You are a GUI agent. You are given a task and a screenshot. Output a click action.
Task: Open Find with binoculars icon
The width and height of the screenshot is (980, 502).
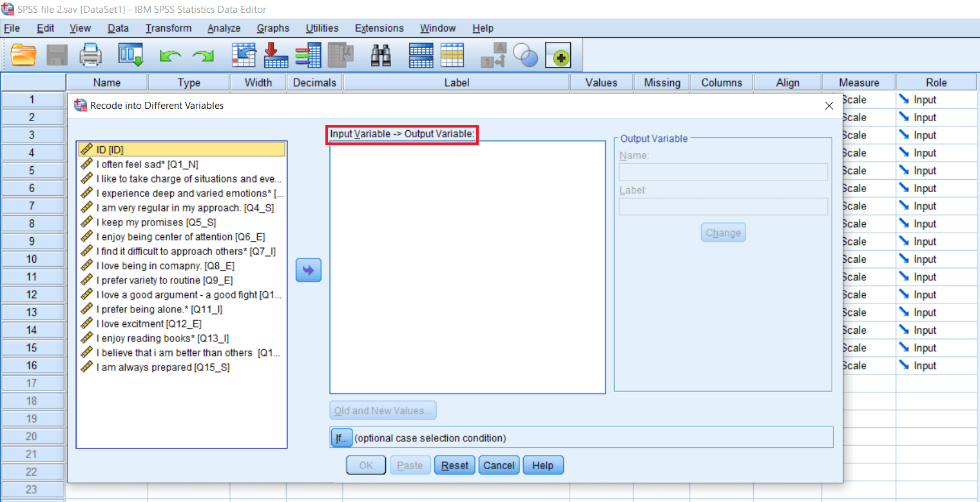pyautogui.click(x=381, y=55)
